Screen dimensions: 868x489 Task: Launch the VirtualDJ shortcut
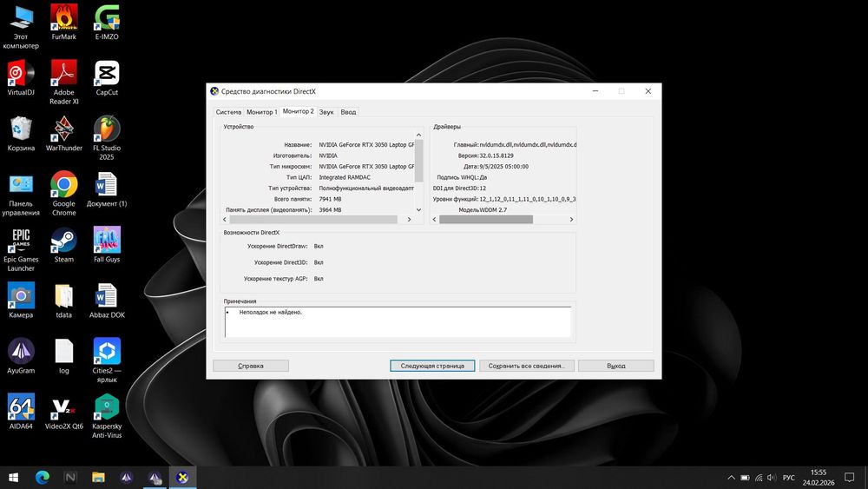21,78
